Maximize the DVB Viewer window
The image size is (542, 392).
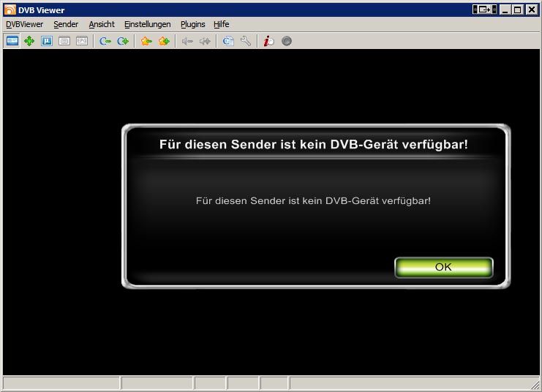click(x=517, y=10)
